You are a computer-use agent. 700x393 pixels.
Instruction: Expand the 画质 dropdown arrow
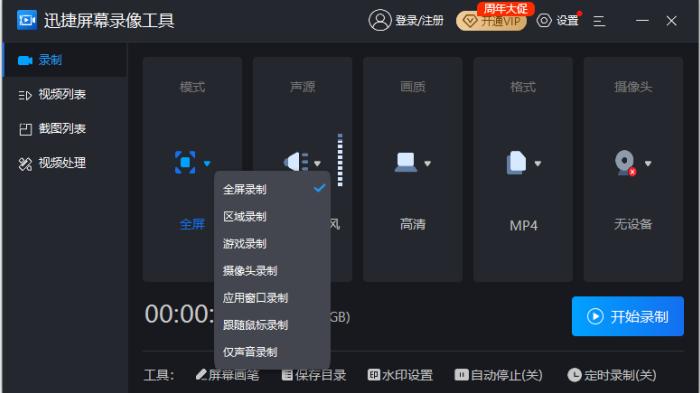coord(427,163)
